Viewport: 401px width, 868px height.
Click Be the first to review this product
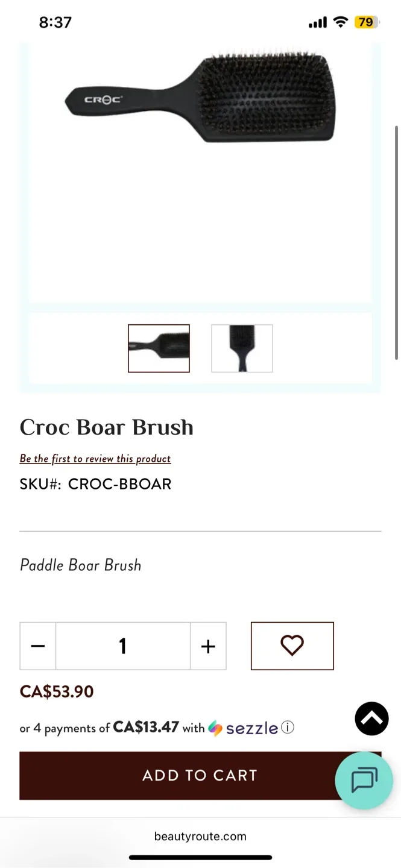(x=95, y=459)
